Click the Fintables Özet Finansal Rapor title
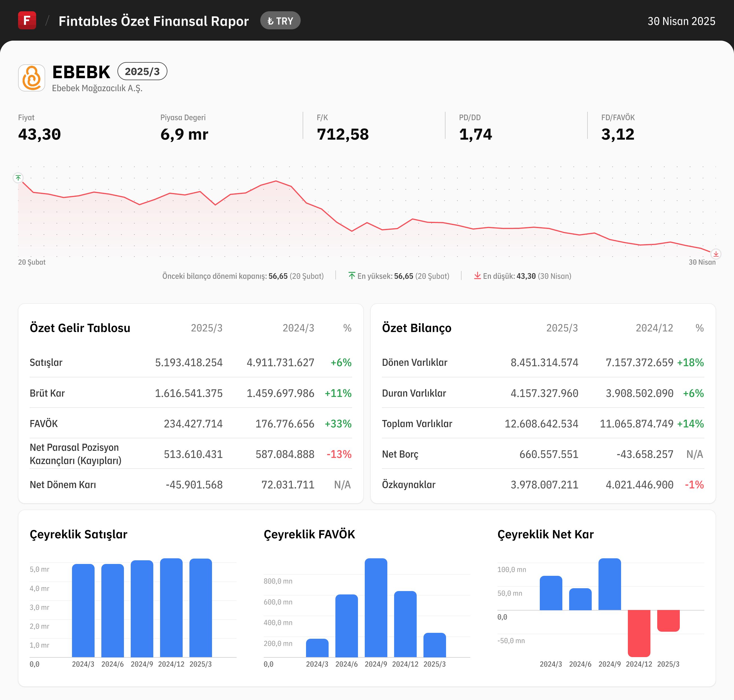This screenshot has width=734, height=700. (x=154, y=21)
